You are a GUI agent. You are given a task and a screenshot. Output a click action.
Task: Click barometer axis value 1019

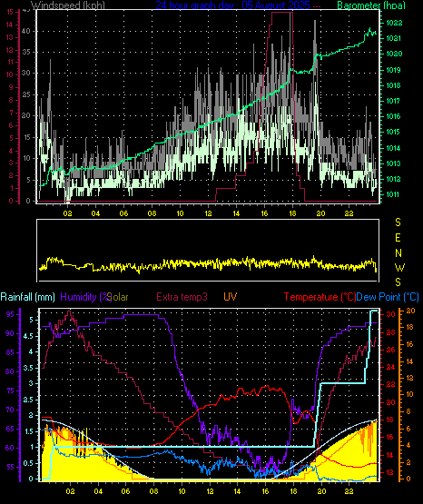(x=393, y=70)
